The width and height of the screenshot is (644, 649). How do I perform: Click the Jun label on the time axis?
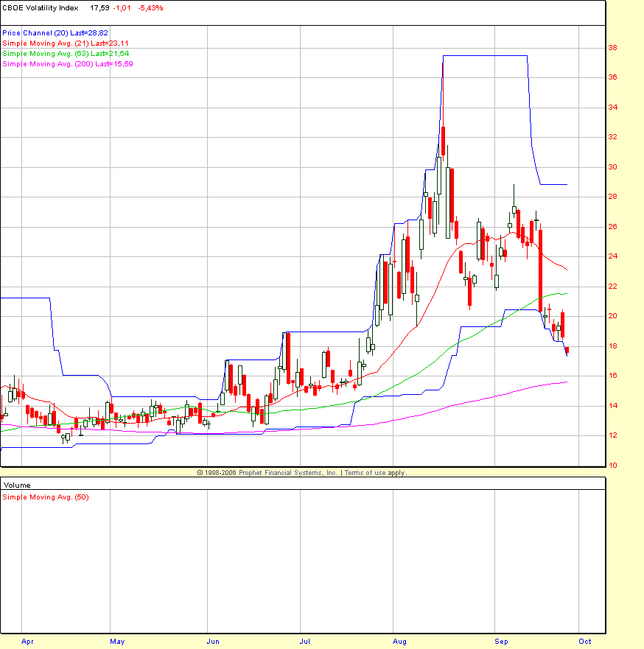pos(213,642)
